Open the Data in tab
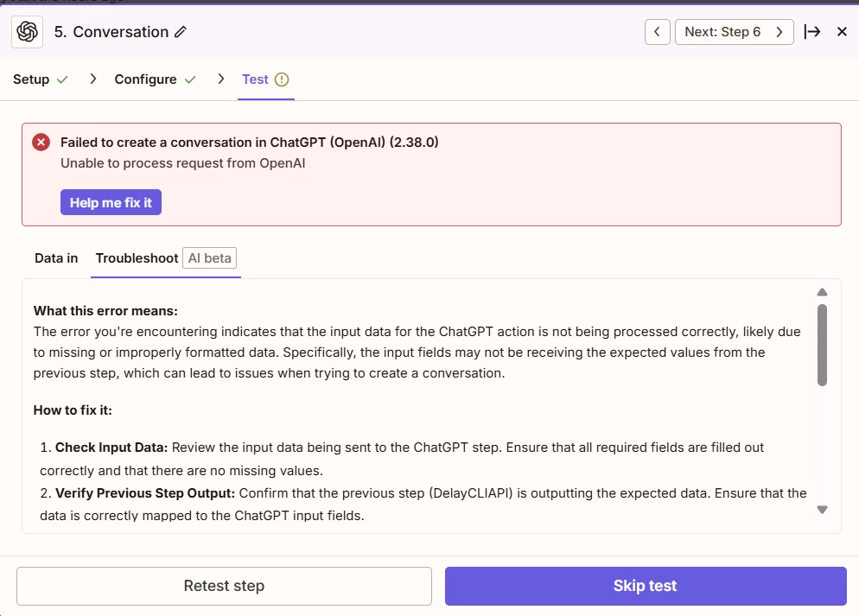The height and width of the screenshot is (616, 859). pos(56,258)
